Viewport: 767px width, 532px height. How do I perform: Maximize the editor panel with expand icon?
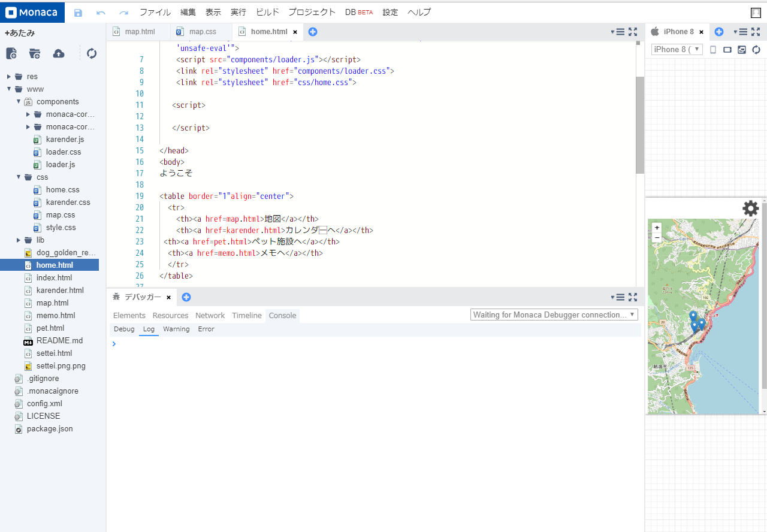click(633, 32)
